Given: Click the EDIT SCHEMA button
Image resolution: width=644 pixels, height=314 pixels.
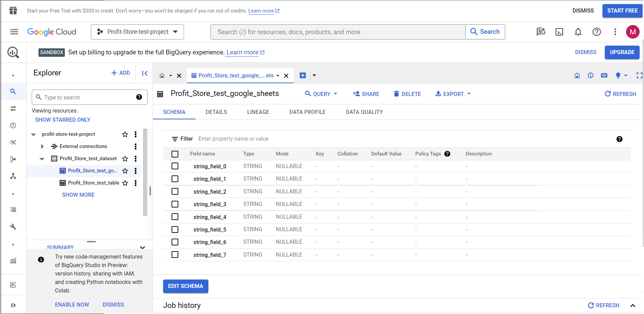Looking at the screenshot, I should [186, 286].
